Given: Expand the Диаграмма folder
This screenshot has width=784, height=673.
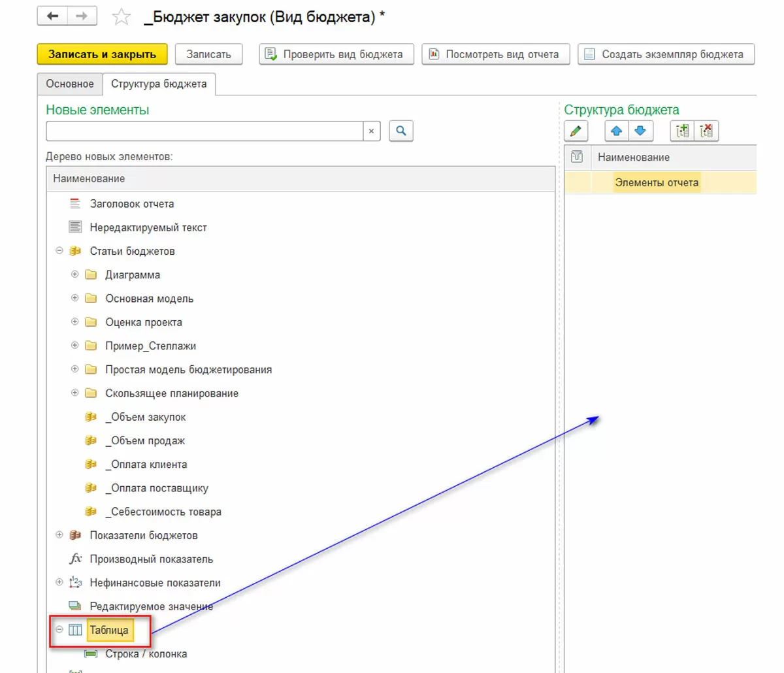Looking at the screenshot, I should pyautogui.click(x=74, y=274).
